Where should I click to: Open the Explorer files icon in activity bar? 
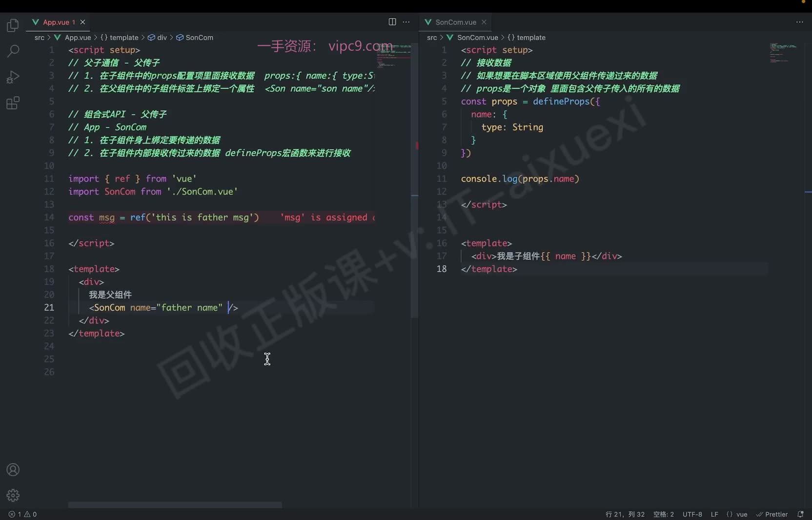(x=13, y=25)
